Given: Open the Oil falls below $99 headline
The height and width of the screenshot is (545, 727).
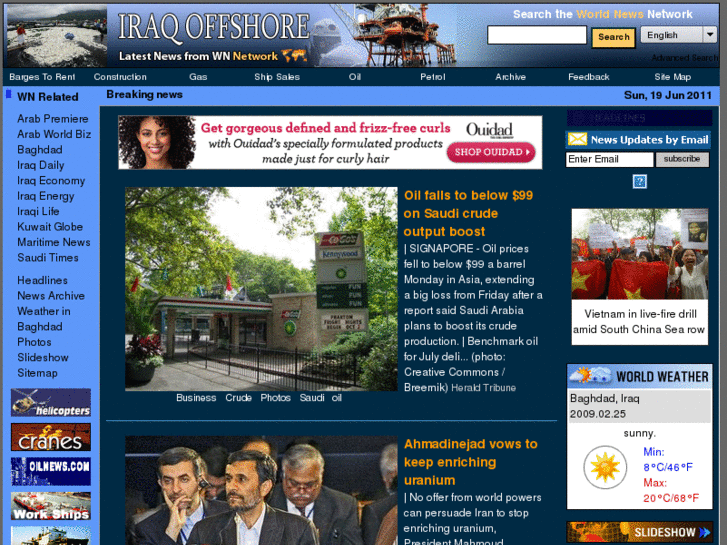Looking at the screenshot, I should point(468,213).
